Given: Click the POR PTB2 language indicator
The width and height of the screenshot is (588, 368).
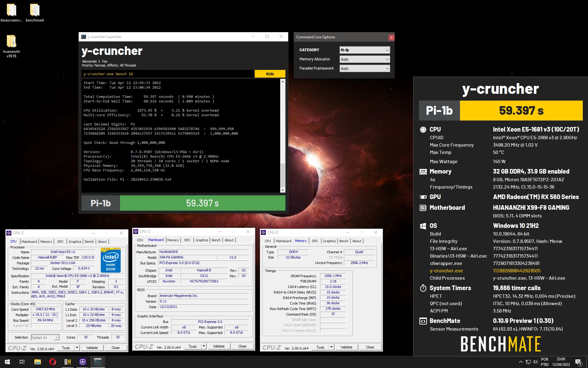Looking at the screenshot, I should point(545,362).
